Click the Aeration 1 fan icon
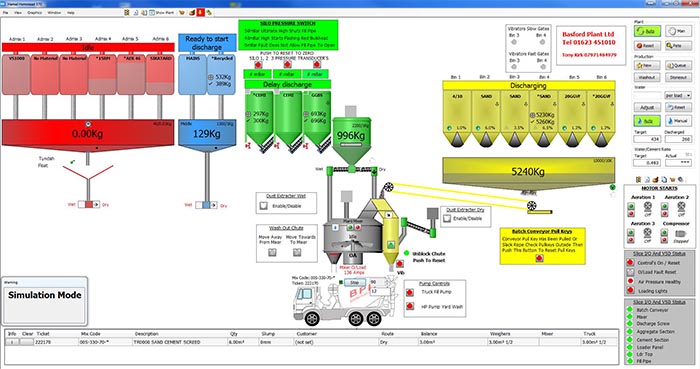The height and width of the screenshot is (369, 700). point(647,206)
